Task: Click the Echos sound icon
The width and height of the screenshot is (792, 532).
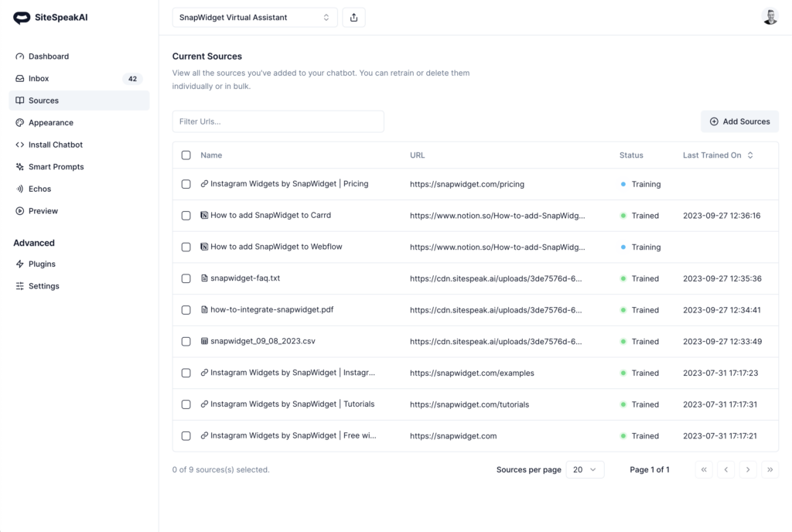Action: [x=19, y=189]
